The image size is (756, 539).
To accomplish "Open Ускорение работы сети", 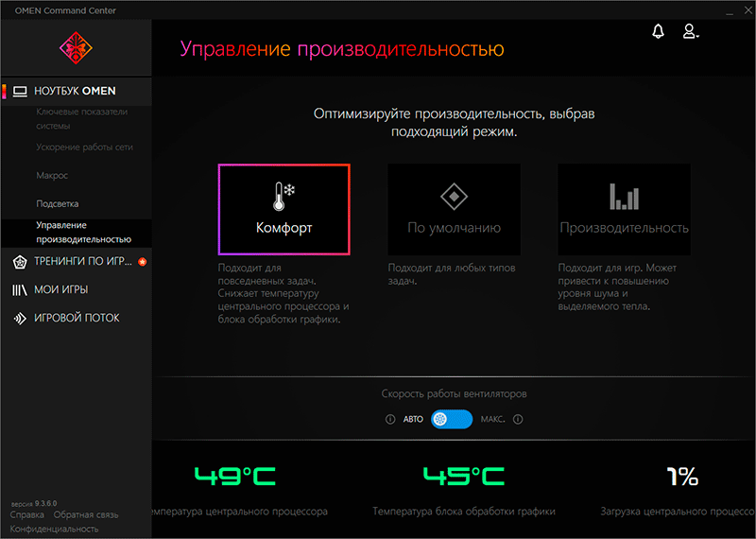I will (x=84, y=148).
